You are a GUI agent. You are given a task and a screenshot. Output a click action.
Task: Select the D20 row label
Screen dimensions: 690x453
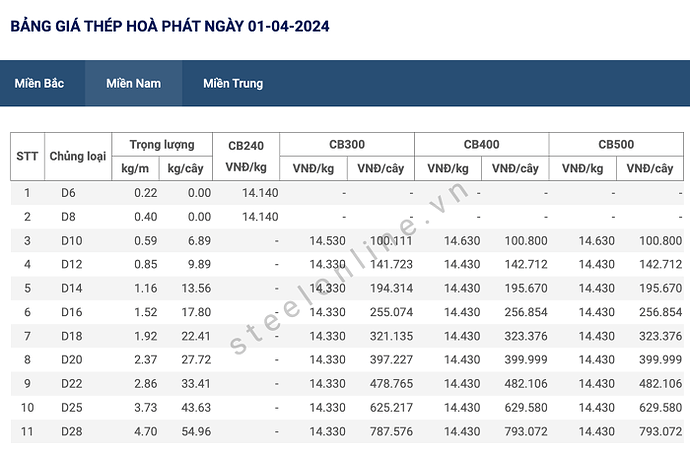pos(72,360)
